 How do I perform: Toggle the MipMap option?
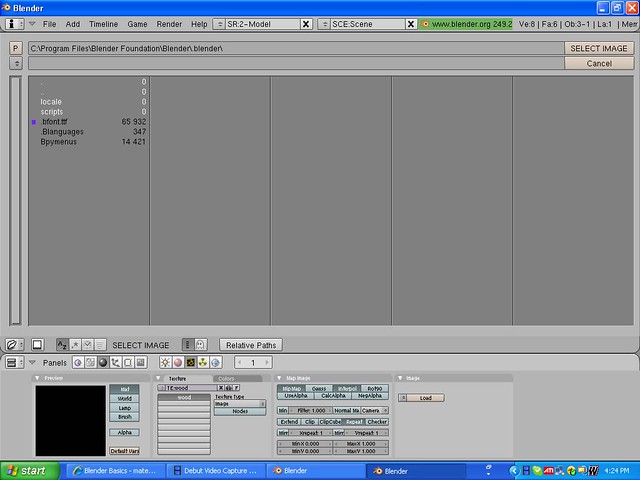291,389
